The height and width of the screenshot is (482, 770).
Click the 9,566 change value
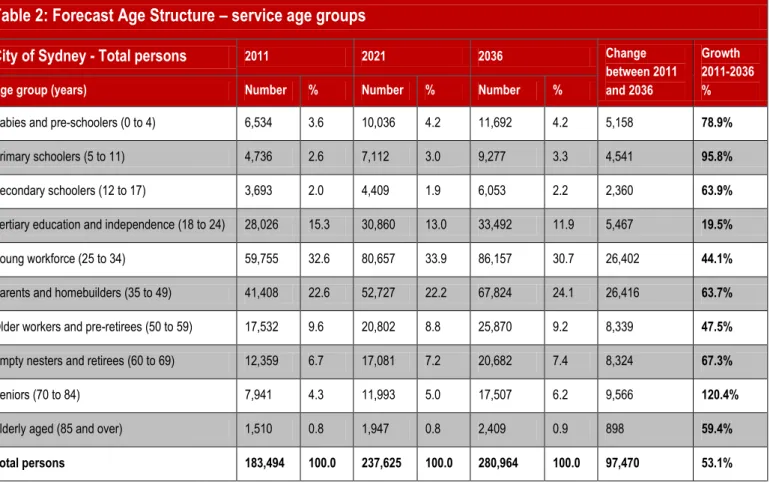pyautogui.click(x=619, y=395)
